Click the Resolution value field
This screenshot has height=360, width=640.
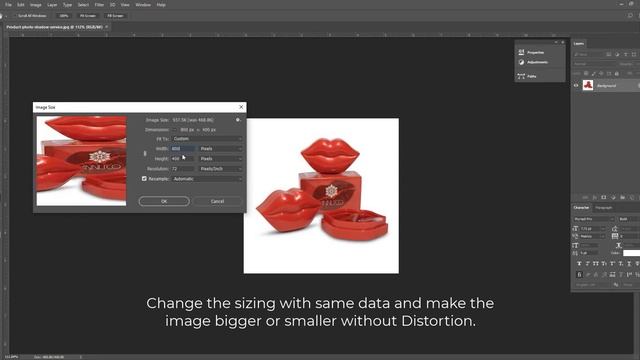pos(182,169)
